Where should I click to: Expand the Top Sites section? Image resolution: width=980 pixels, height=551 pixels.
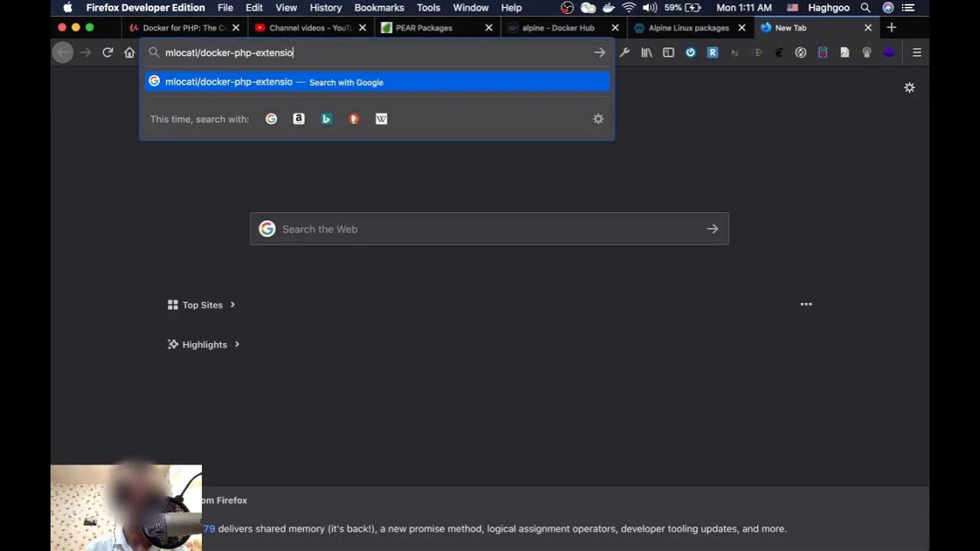tap(201, 305)
